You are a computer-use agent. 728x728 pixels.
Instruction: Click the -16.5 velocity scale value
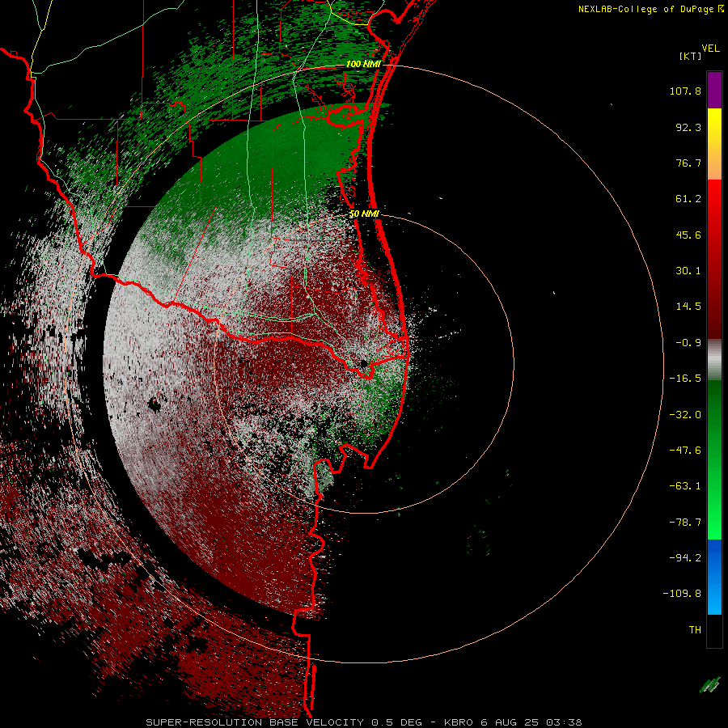pos(685,379)
